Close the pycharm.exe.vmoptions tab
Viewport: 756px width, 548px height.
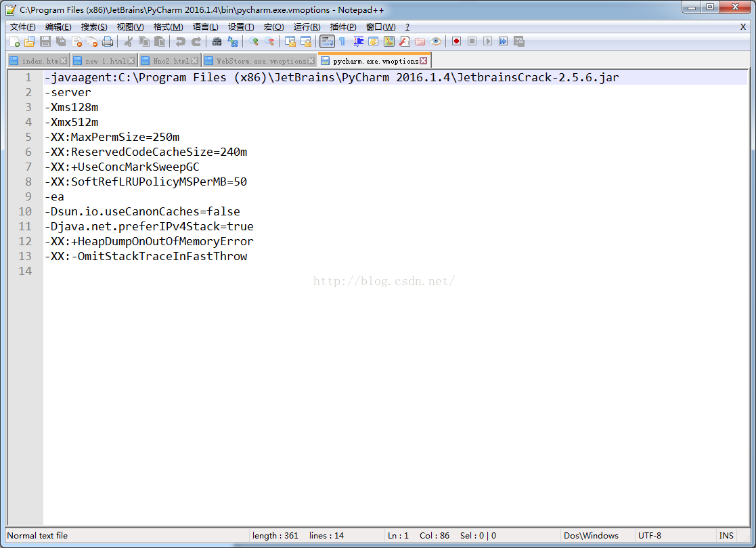[423, 61]
